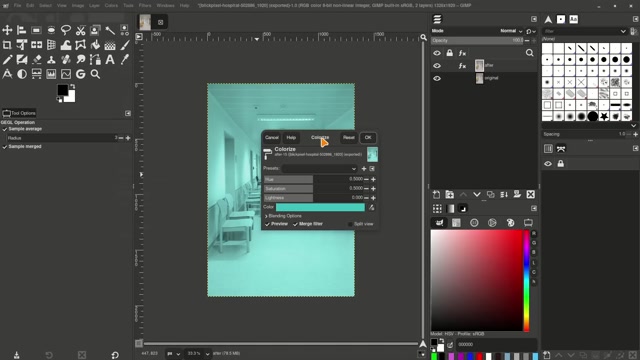Select the Rectangle Select tool
Viewport: 640px width, 360px height.
tap(36, 30)
